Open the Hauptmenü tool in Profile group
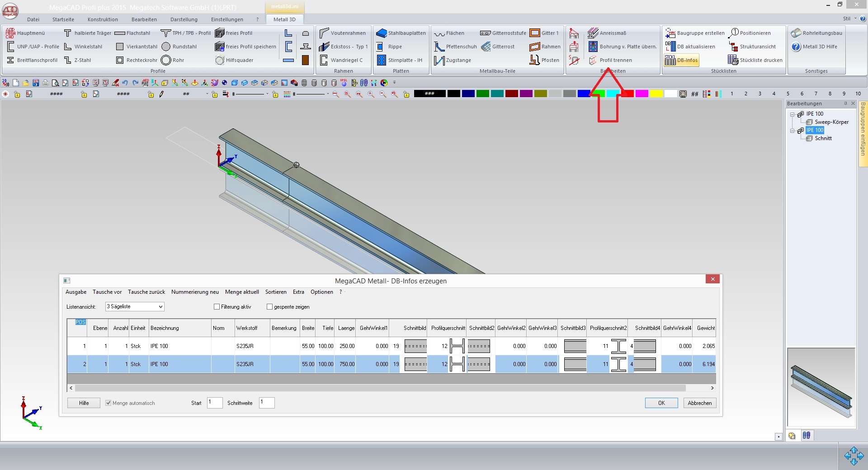 26,33
